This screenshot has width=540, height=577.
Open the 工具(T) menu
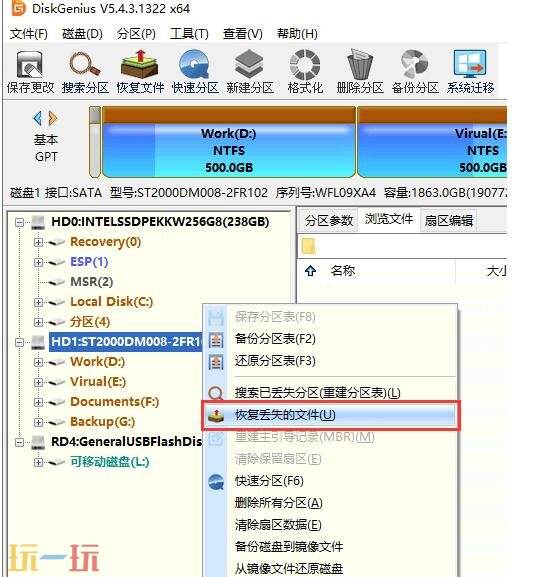coord(189,34)
